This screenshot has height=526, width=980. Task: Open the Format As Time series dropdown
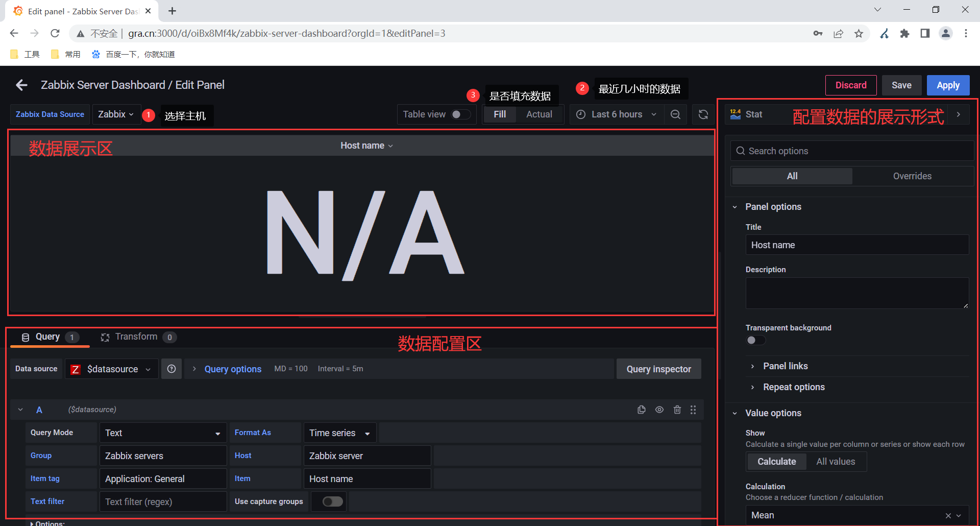point(340,433)
